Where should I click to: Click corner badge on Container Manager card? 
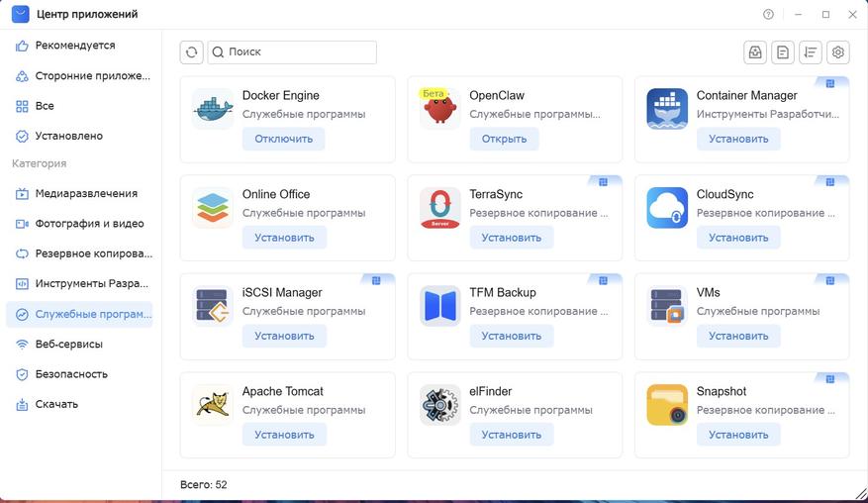[830, 83]
